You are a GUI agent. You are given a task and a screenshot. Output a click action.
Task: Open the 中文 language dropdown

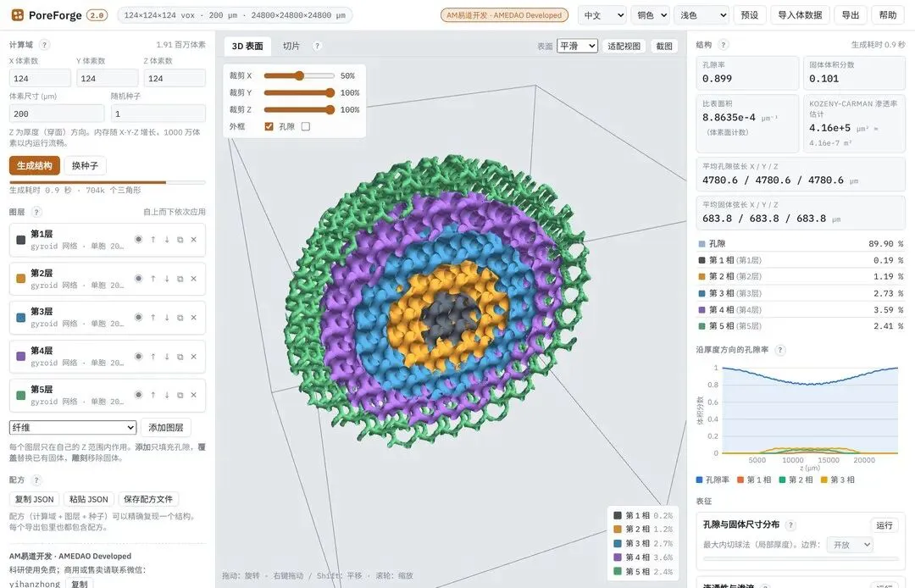pyautogui.click(x=602, y=15)
